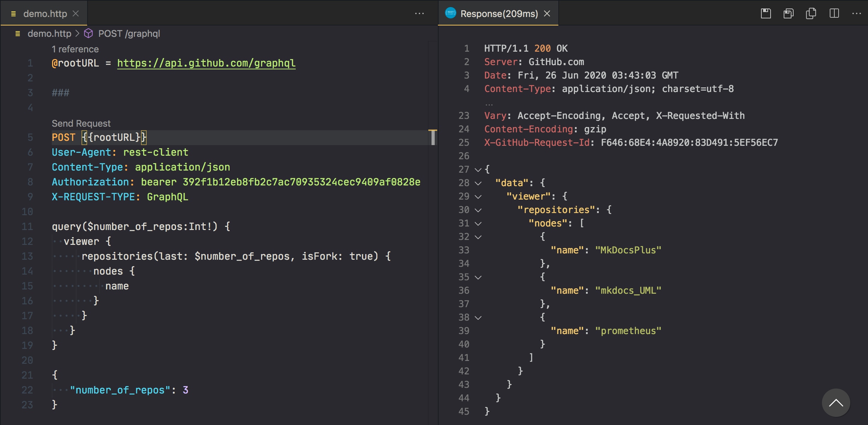The width and height of the screenshot is (868, 425).
Task: Select the Response(209ms) tab
Action: coord(499,13)
